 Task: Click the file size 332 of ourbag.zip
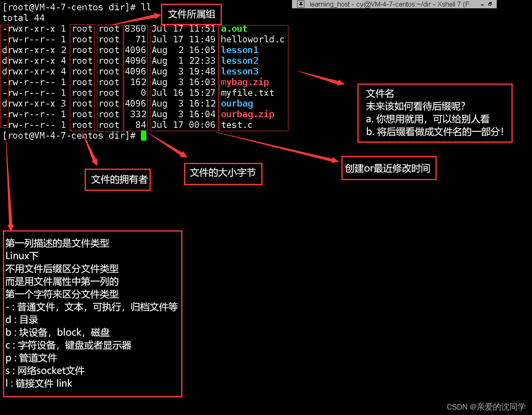(138, 114)
